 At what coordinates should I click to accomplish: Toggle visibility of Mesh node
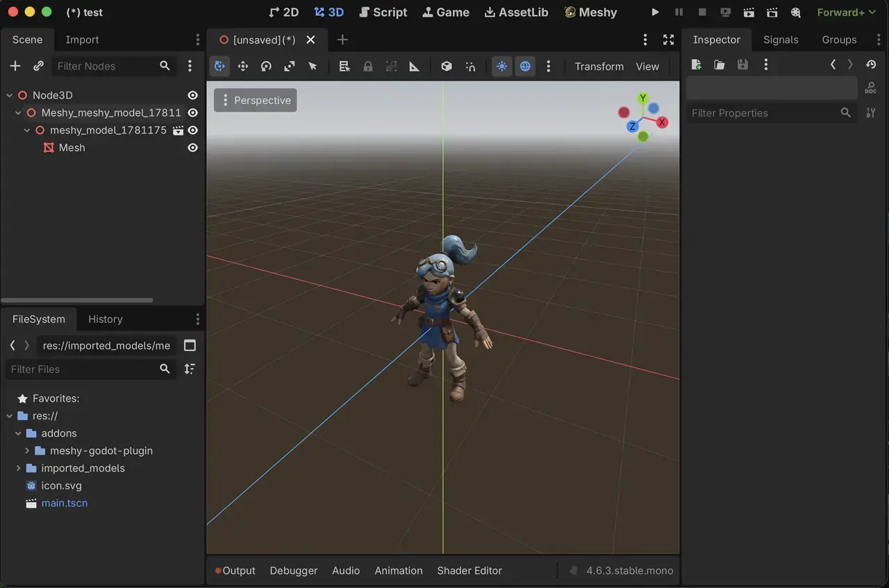[193, 147]
